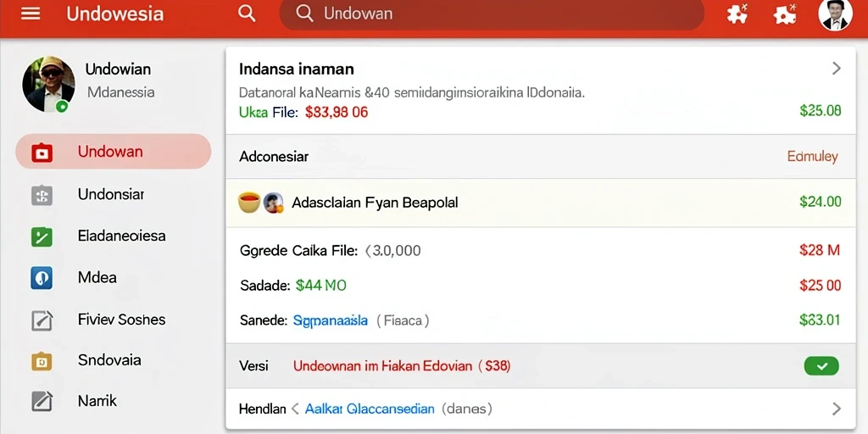This screenshot has width=868, height=434.
Task: Open the Sgmanaaisla link
Action: click(330, 320)
